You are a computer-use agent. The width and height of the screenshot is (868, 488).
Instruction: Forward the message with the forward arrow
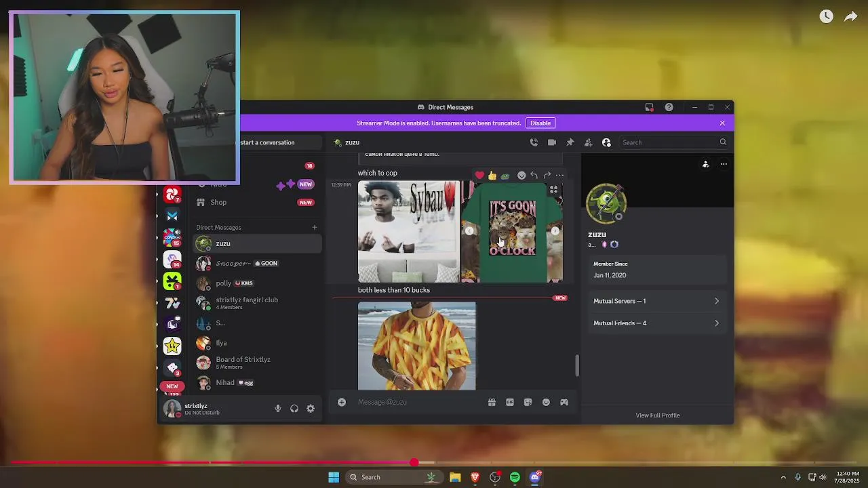(x=547, y=176)
